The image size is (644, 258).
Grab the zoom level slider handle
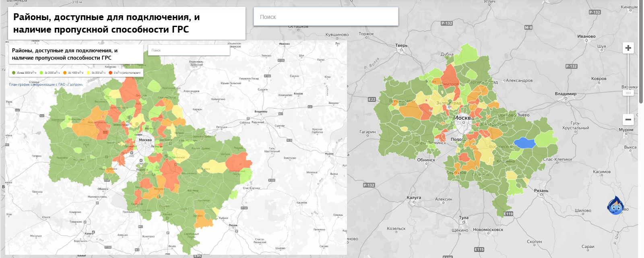point(628,93)
